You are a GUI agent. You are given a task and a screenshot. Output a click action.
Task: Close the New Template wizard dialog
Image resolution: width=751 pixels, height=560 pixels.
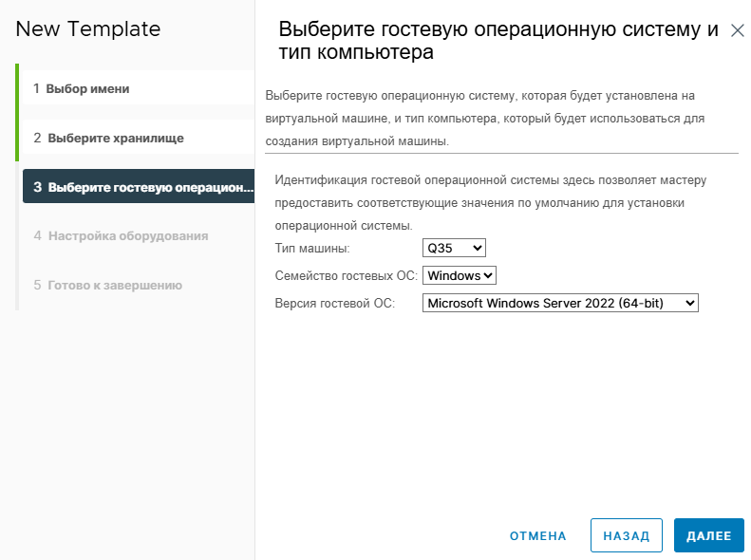pos(737,30)
